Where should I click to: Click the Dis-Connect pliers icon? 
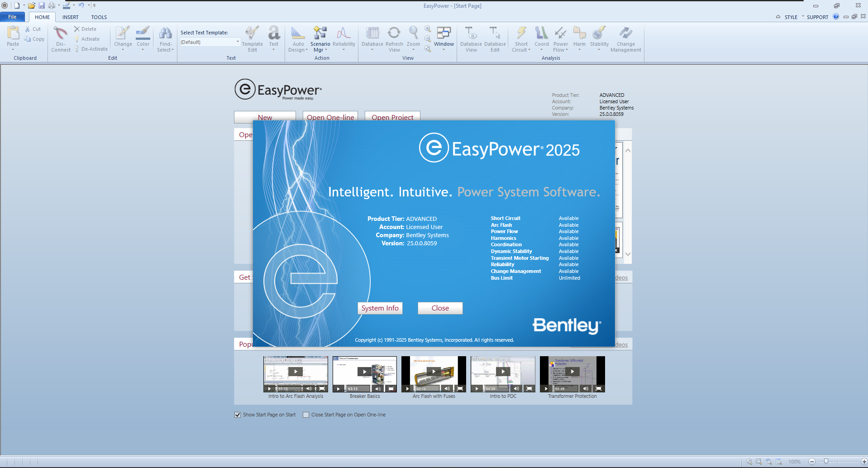pos(61,33)
